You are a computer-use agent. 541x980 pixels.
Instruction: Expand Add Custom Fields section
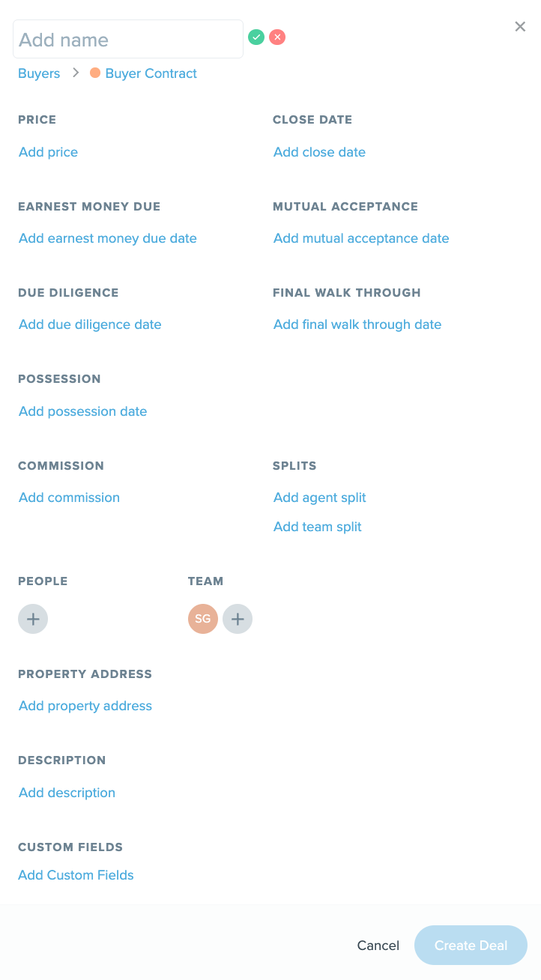click(76, 875)
